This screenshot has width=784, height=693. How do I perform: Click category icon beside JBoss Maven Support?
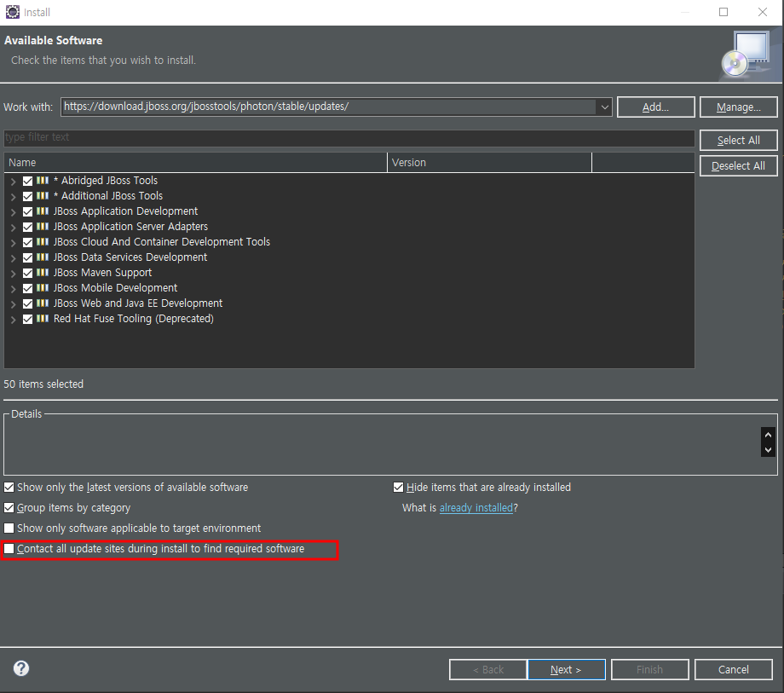[43, 273]
